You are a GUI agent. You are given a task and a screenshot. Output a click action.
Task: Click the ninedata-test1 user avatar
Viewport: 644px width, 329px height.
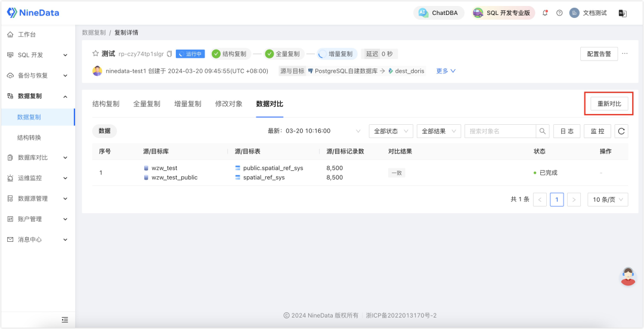pyautogui.click(x=97, y=70)
